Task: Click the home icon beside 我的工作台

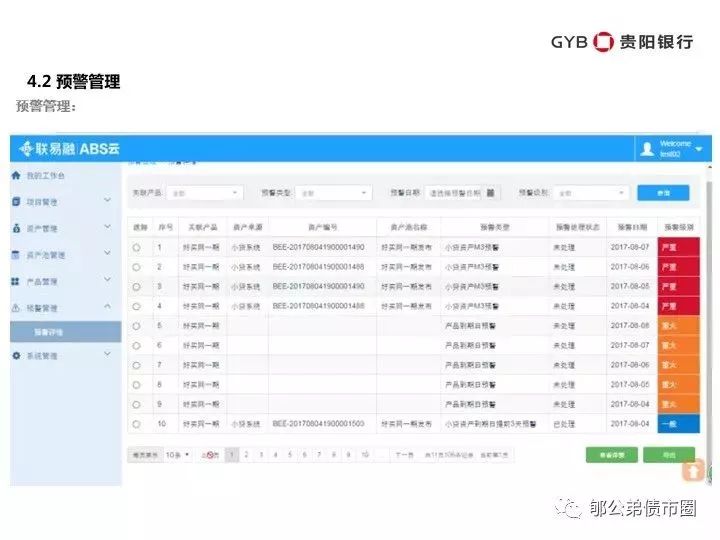Action: (16, 175)
